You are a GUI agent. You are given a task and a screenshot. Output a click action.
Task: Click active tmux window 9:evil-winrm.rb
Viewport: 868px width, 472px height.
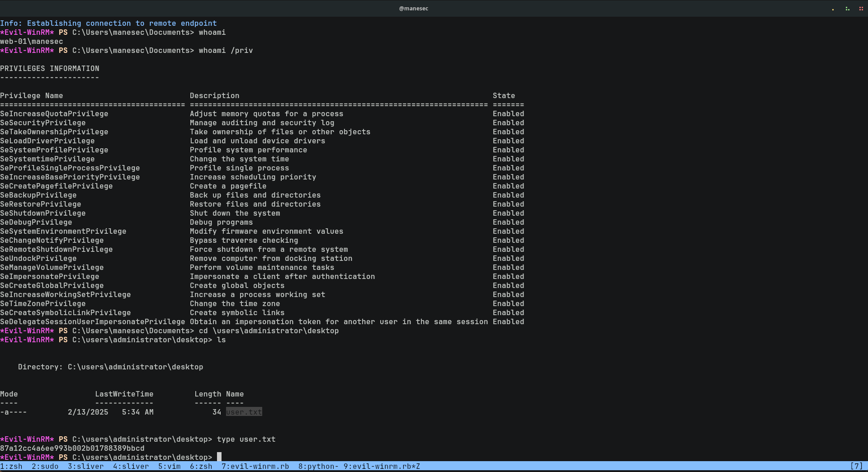(x=382, y=466)
